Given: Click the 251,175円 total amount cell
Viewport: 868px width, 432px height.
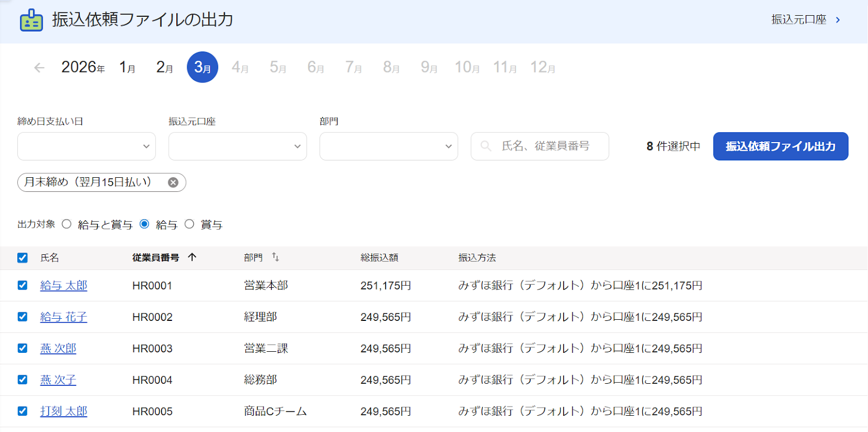Looking at the screenshot, I should pos(386,286).
